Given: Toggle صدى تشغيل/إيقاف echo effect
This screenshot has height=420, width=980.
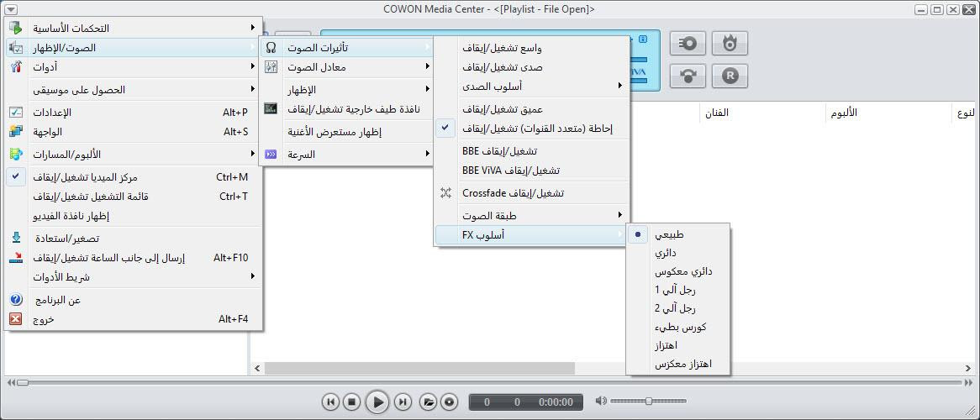Looking at the screenshot, I should click(532, 67).
